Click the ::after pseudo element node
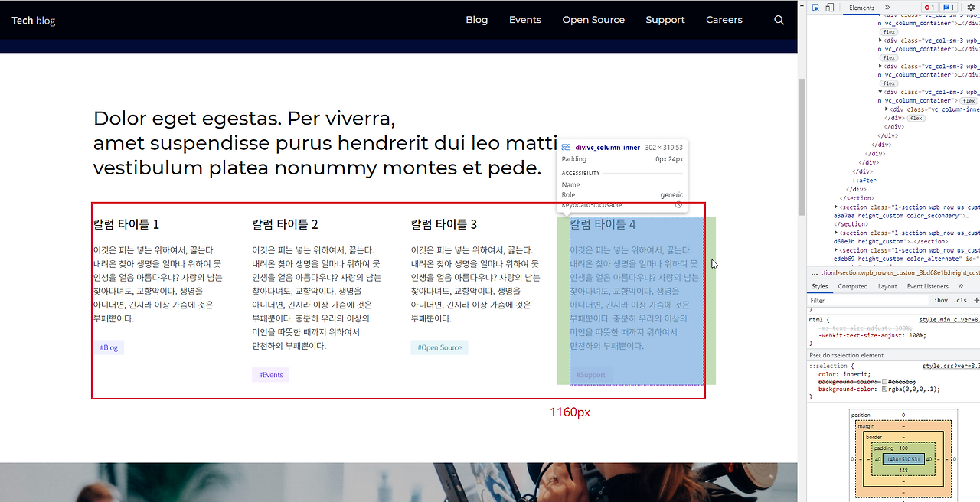The image size is (980, 502). [864, 181]
